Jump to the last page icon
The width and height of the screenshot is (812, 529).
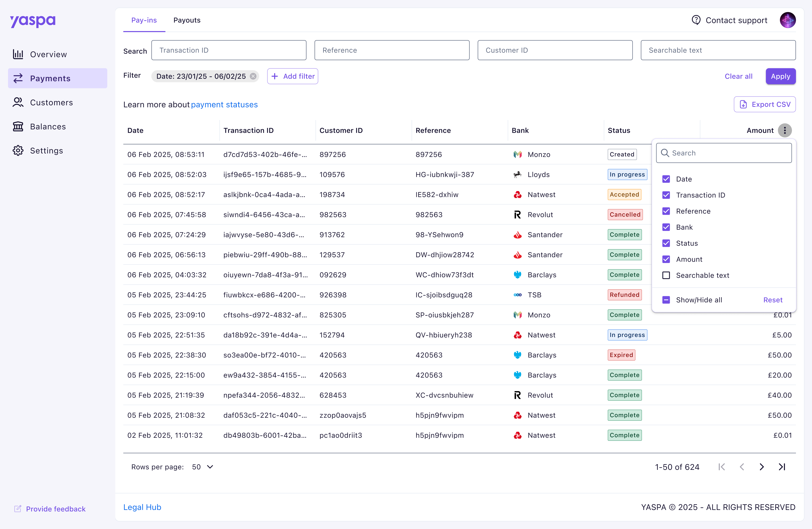[x=782, y=467]
